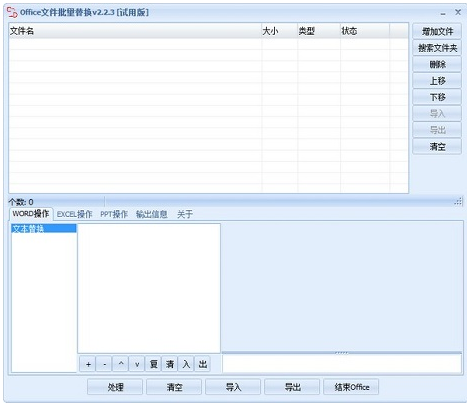This screenshot has height=404, width=467.
Task: Click the 下移 button
Action: coord(437,97)
